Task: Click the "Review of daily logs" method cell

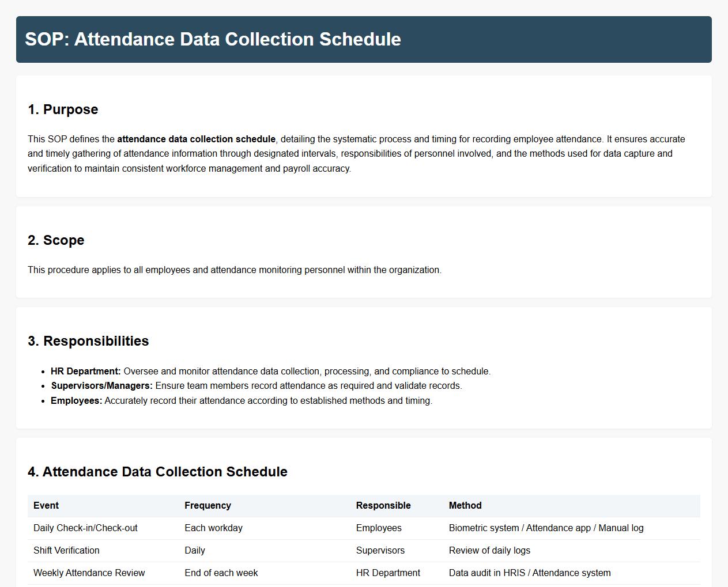Action: 489,551
